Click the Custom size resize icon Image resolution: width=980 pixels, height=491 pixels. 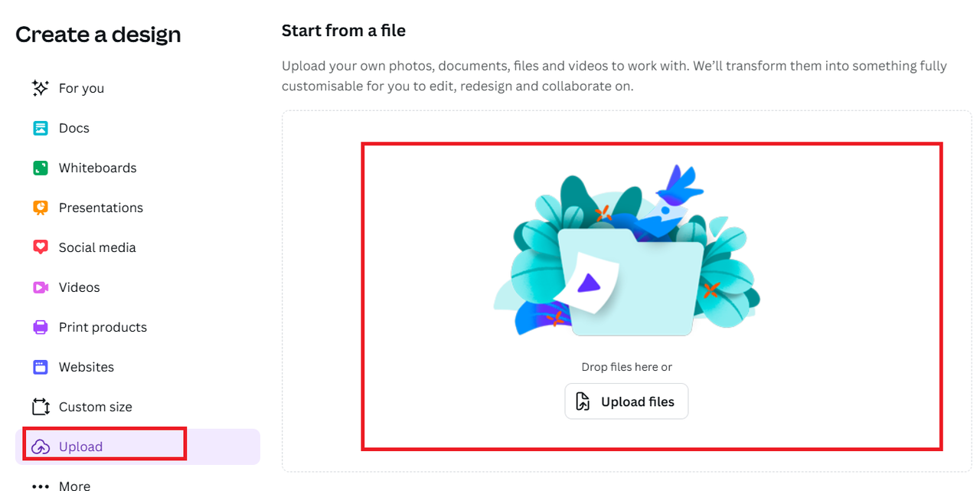point(41,407)
